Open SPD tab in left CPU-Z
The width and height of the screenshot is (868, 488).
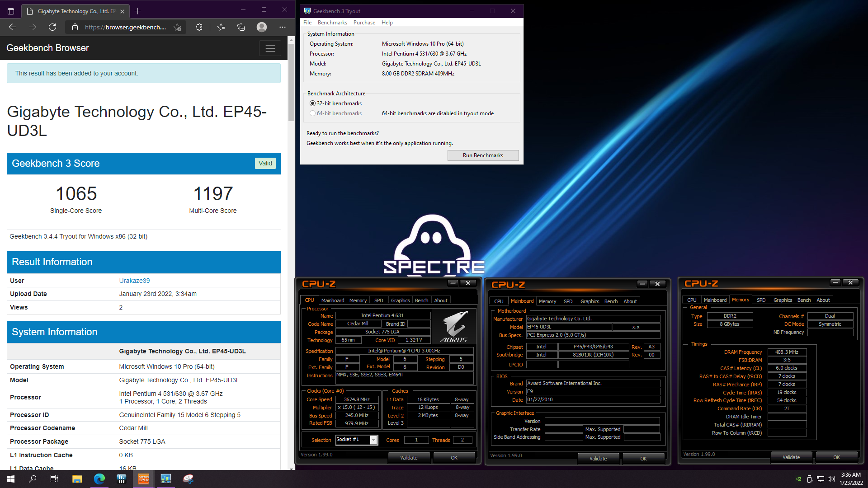379,300
